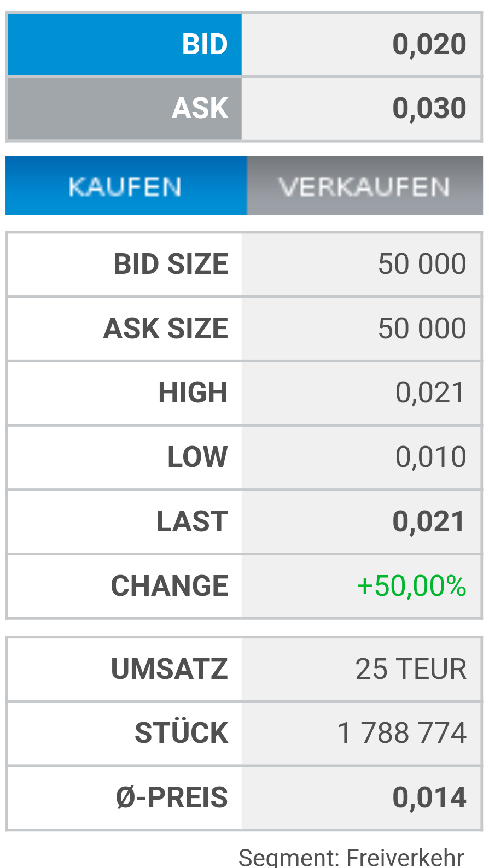Click the BID price 0,020
Screen dimensions: 489x868
point(429,44)
